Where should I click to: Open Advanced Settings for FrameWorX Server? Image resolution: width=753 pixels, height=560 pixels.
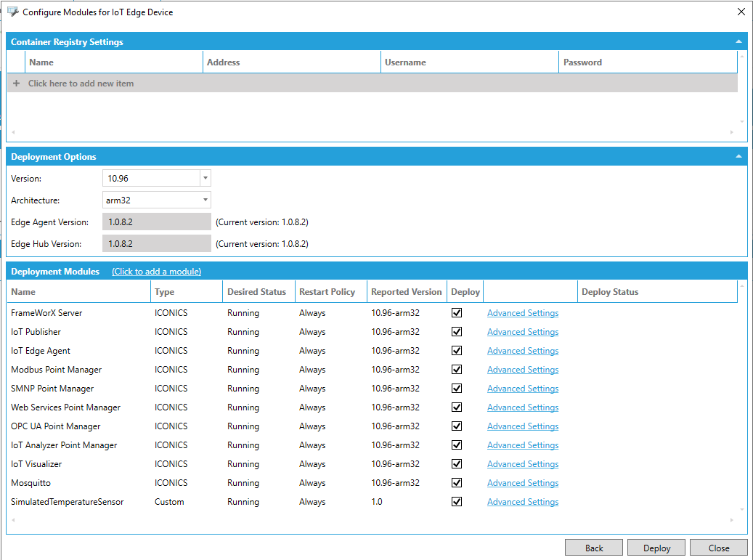coord(523,312)
